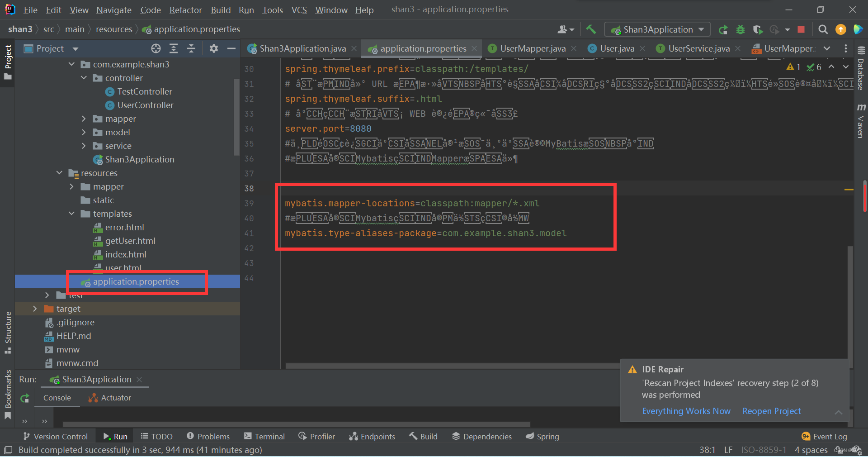This screenshot has height=457, width=868.
Task: Collapse the controller package
Action: (84, 78)
